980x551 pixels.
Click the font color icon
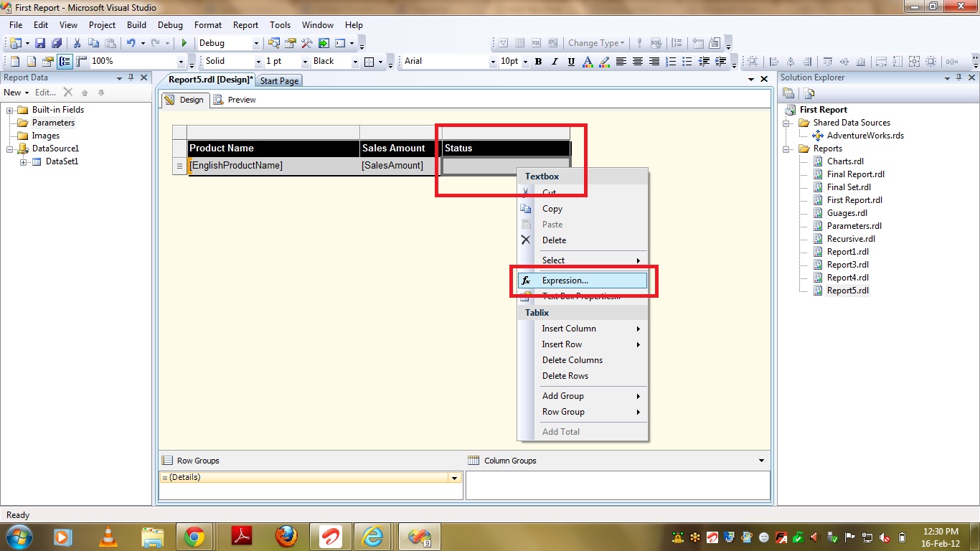[588, 62]
